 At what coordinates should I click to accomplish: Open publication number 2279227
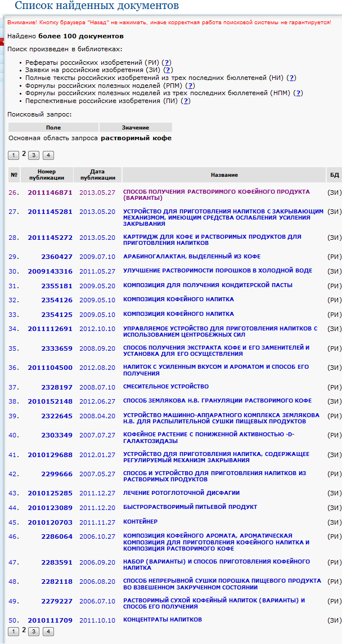[x=57, y=601]
